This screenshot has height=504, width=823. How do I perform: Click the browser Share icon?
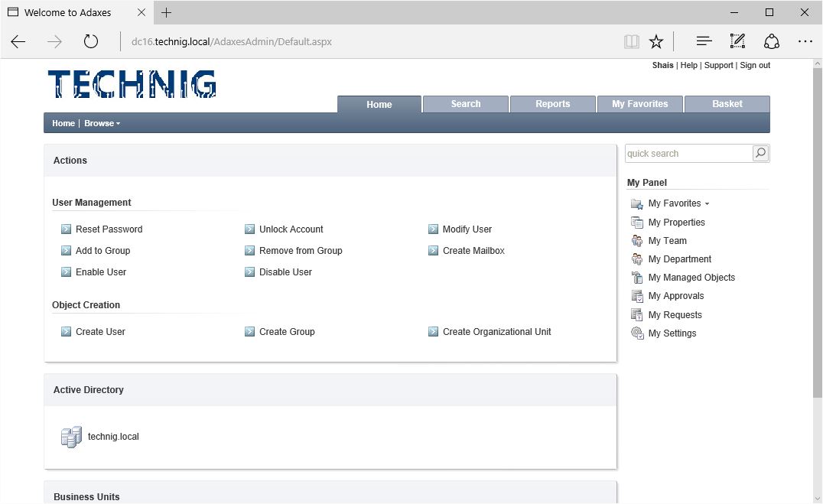[x=772, y=41]
